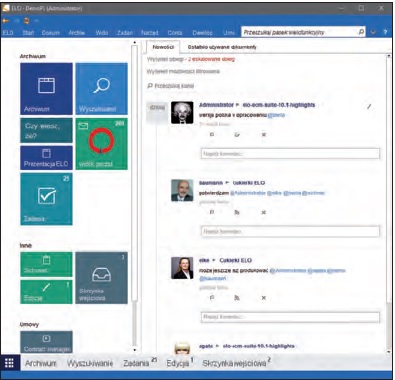Open the Wyszukiwanie magnifier tile
The height and width of the screenshot is (380, 395).
pos(102,89)
